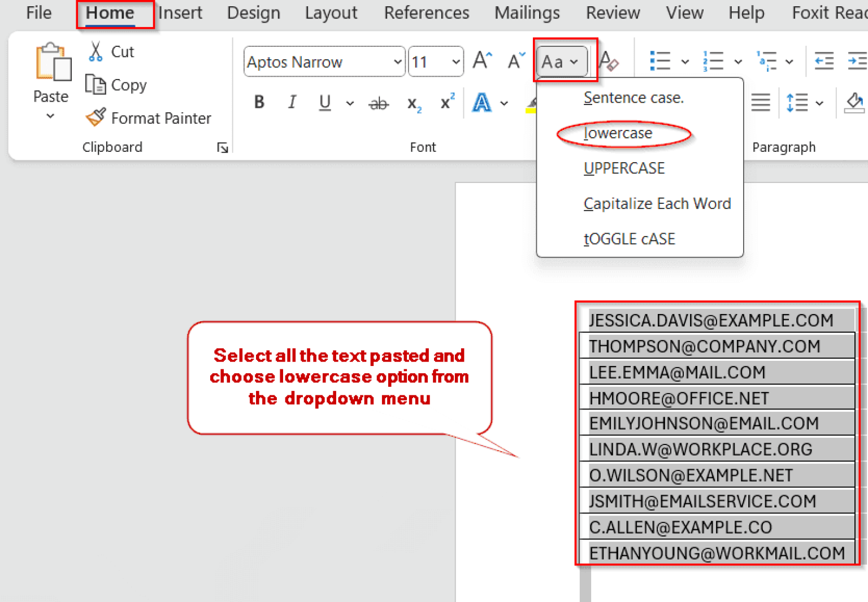Viewport: 868px width, 602px height.
Task: Click the Increase Font Size icon
Action: tap(481, 59)
